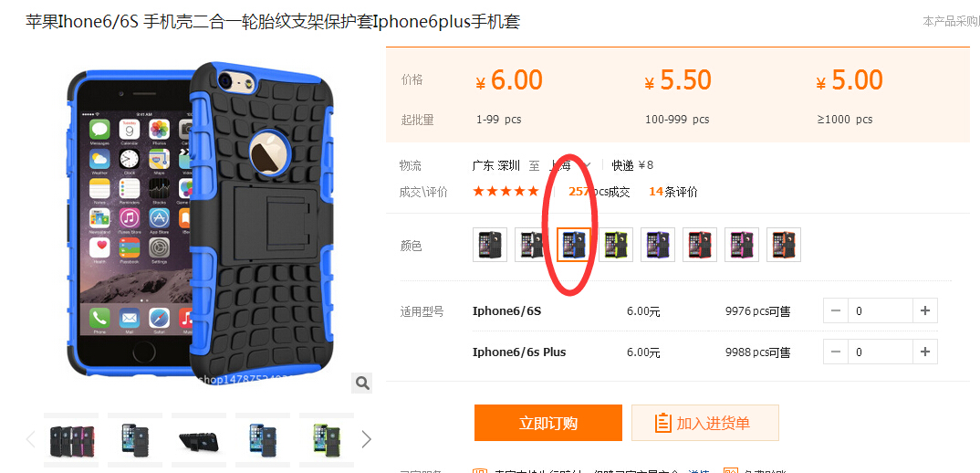
Task: Click the 立即订购 order now button
Action: tap(548, 423)
